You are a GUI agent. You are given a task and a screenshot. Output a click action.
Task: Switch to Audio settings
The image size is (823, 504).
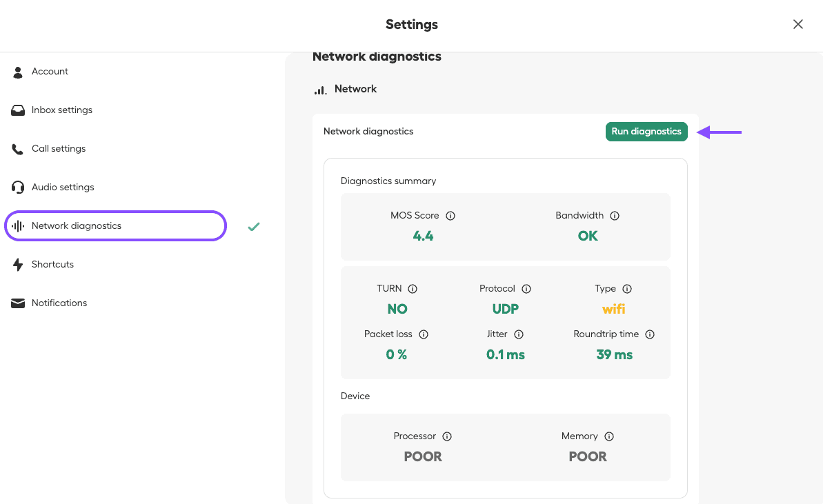click(x=63, y=188)
